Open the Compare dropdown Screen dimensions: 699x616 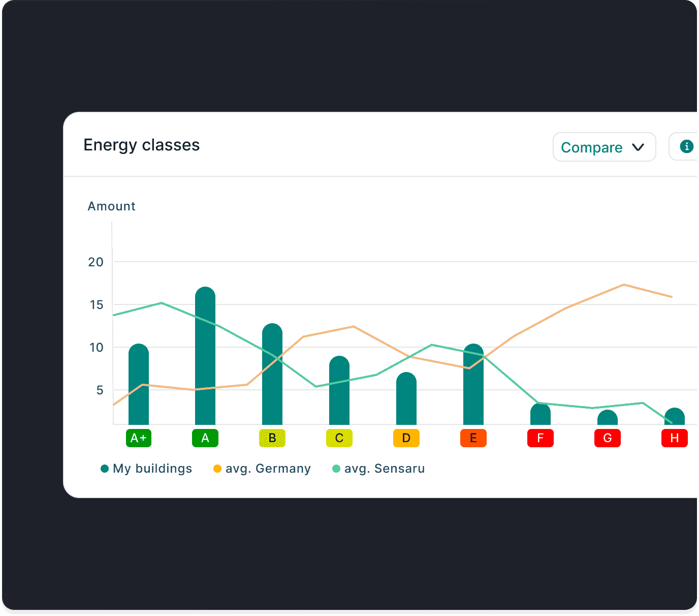tap(604, 147)
